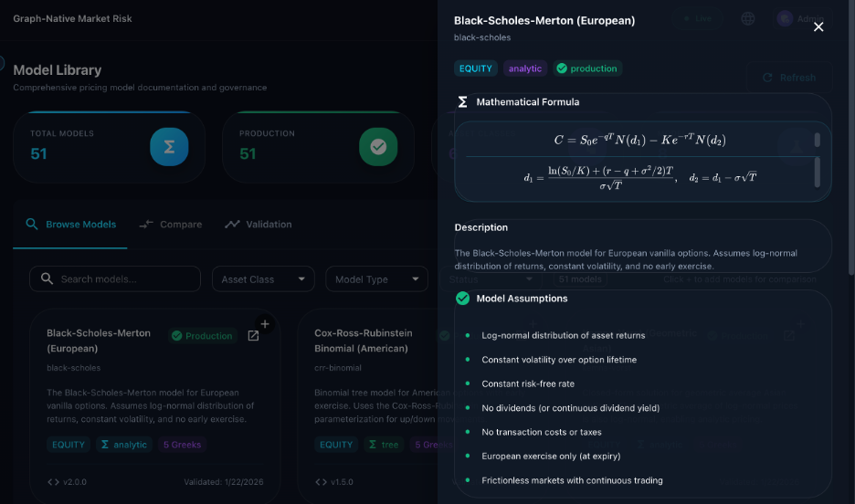Viewport: 855px width, 504px height.
Task: Click the Production card checkmark icon
Action: coord(378,147)
